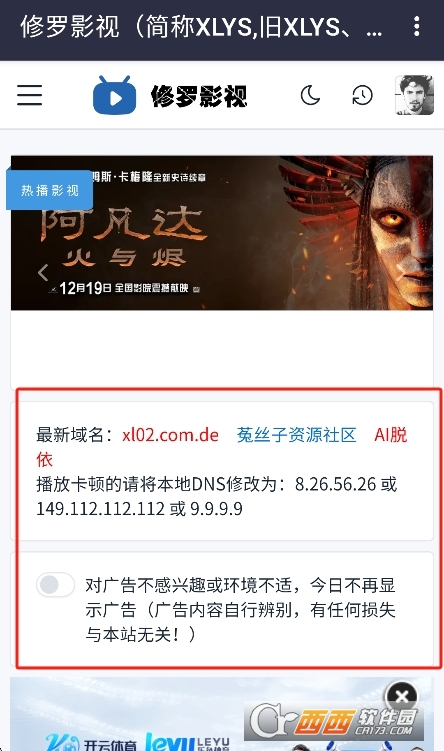The height and width of the screenshot is (751, 444).
Task: Switch to dark mode via moon icon
Action: pyautogui.click(x=310, y=95)
